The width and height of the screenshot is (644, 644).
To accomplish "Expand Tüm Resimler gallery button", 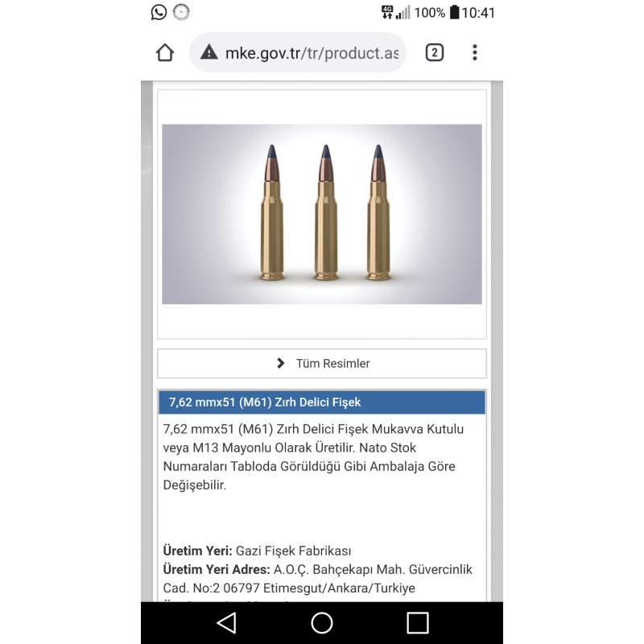I will [321, 364].
